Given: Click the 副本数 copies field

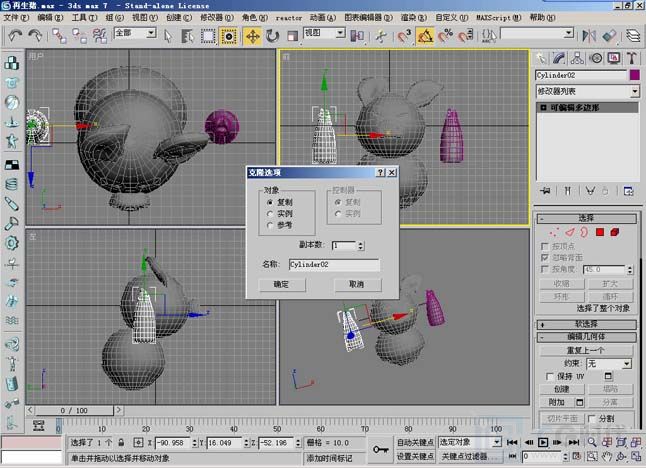Looking at the screenshot, I should (344, 246).
